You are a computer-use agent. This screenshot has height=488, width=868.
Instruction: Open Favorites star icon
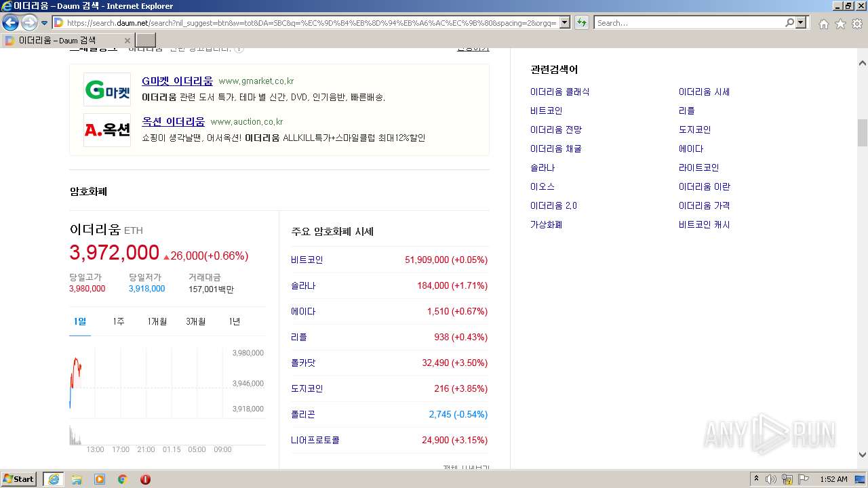tap(840, 24)
